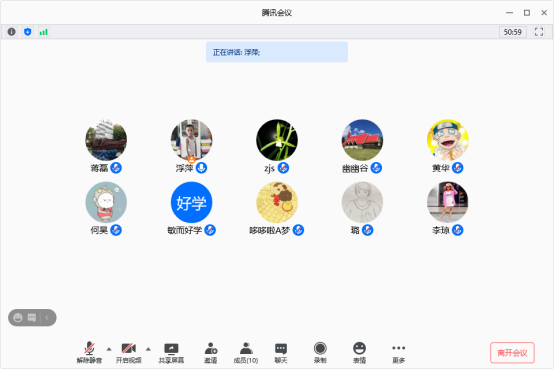The image size is (554, 370).
Task: Maximize the 腾讯会议 window
Action: point(527,13)
